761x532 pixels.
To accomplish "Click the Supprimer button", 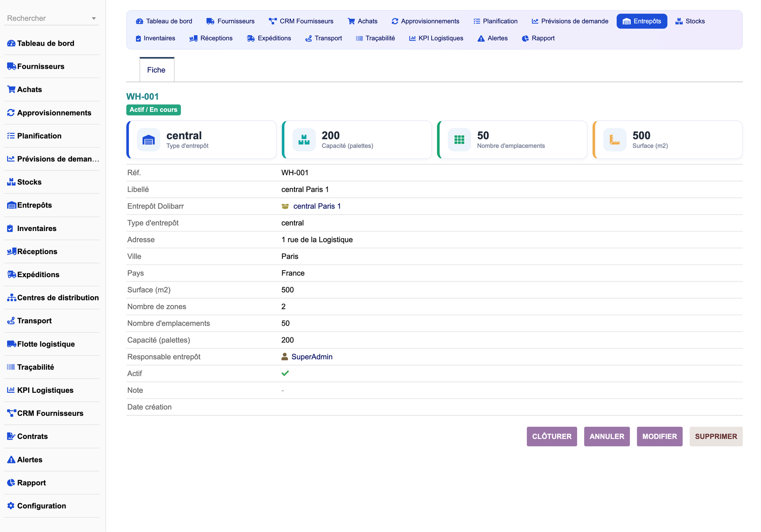I will click(x=716, y=437).
